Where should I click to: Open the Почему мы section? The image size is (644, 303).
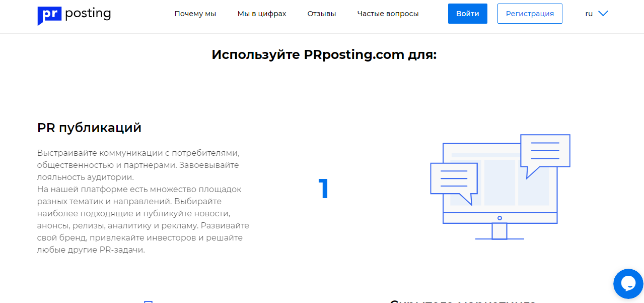coord(195,14)
